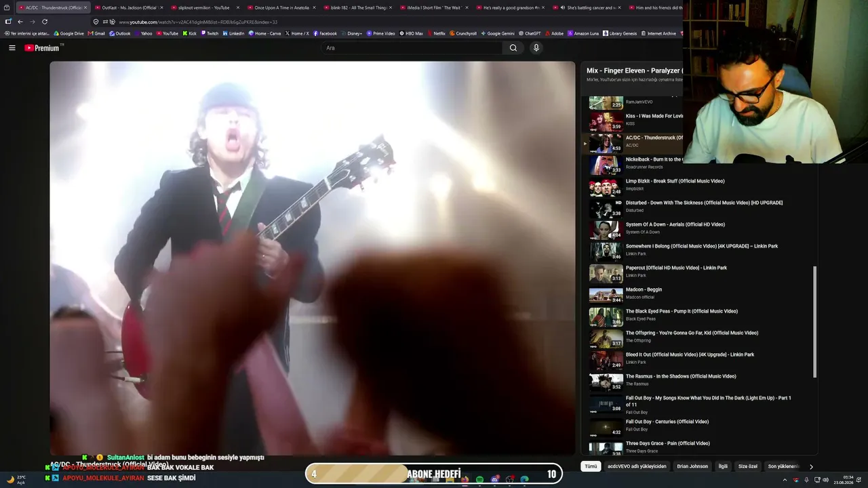Open the Home / X bookmark
868x488 pixels.
pyautogui.click(x=297, y=33)
